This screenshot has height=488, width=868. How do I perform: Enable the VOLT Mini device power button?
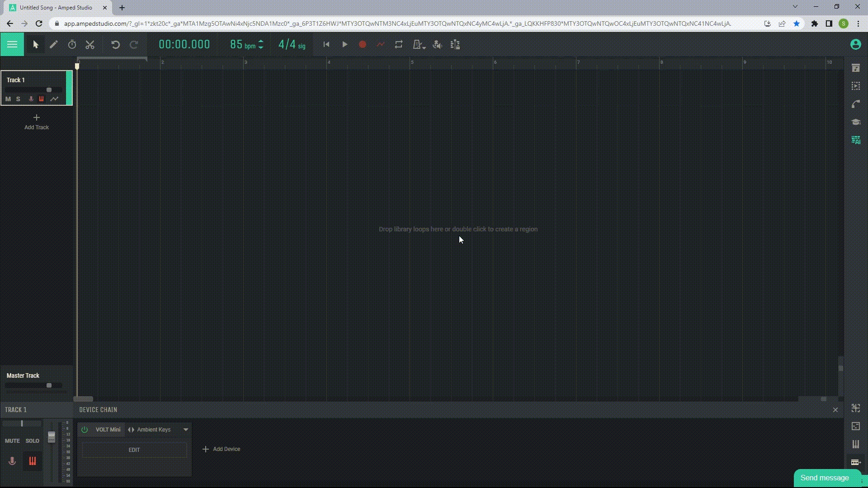click(x=85, y=429)
